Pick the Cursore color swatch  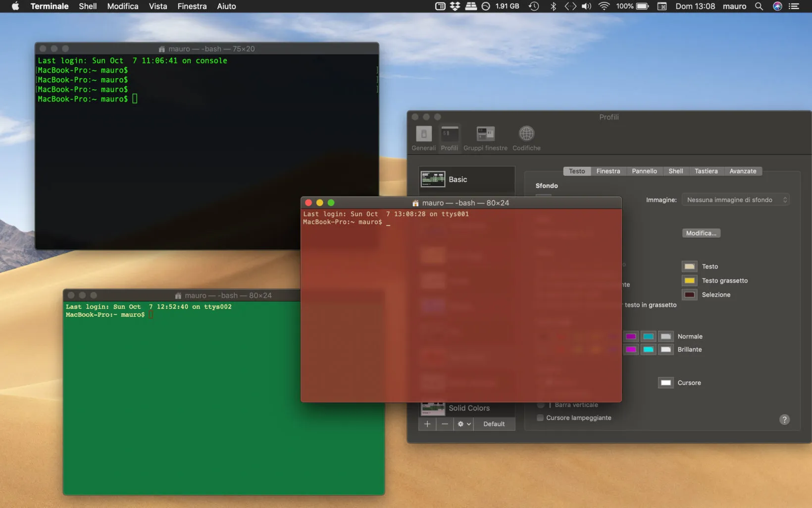[x=666, y=383]
